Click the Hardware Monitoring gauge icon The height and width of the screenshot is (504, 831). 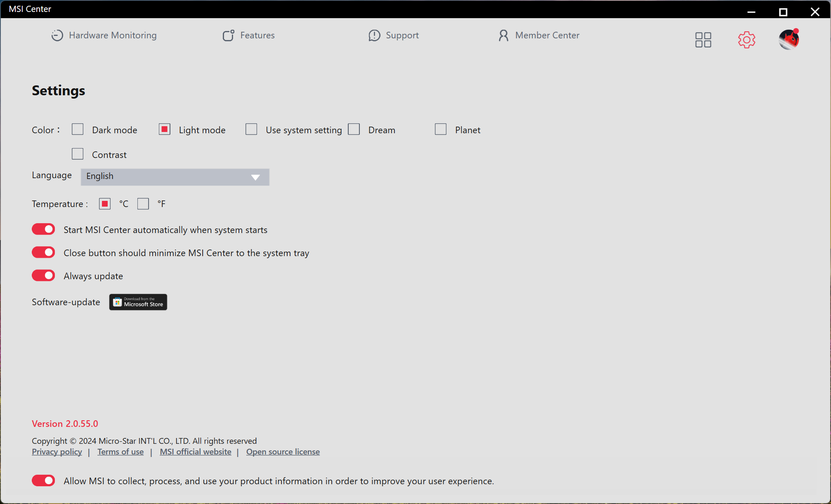(57, 35)
